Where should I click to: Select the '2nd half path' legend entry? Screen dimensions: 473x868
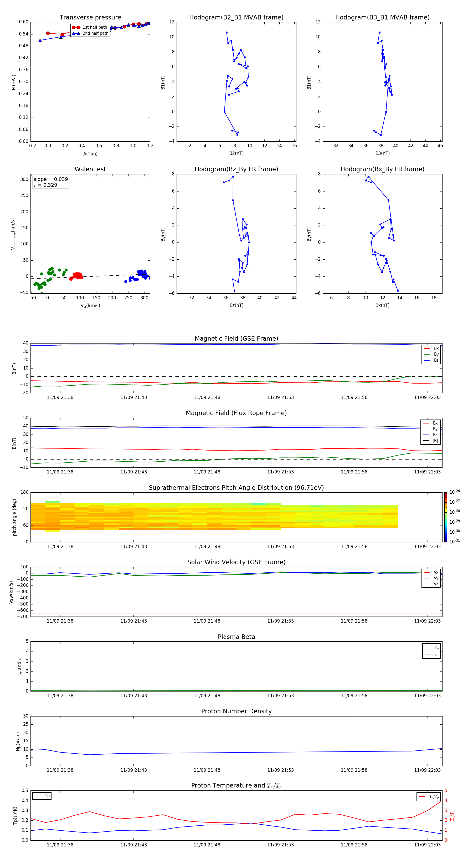point(90,33)
